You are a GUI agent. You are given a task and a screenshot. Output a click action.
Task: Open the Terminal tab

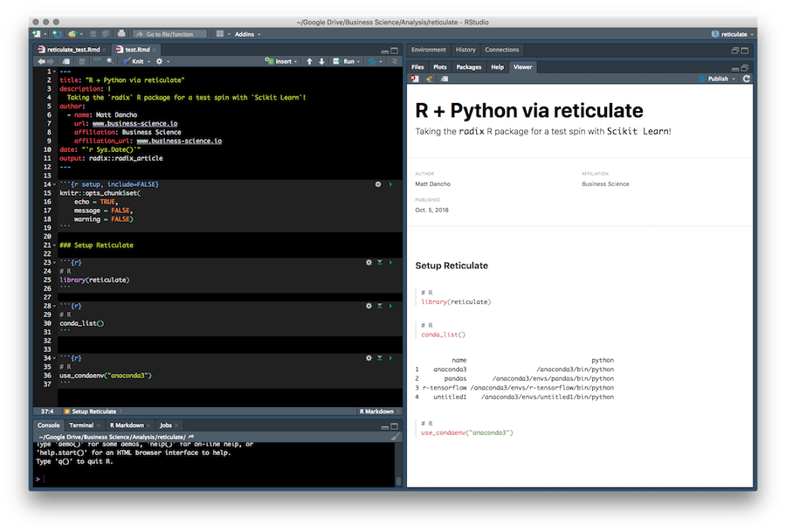point(81,425)
